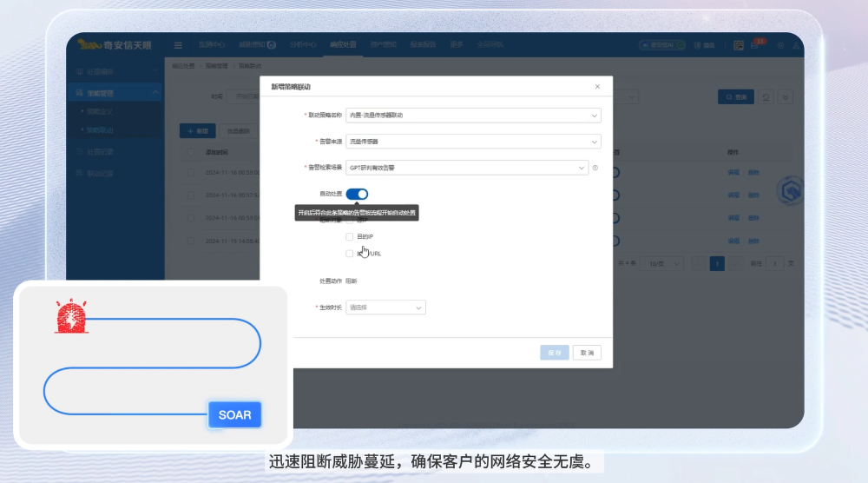Delete the 2024-11-16 00:59 row via 删除
The height and width of the screenshot is (483, 868).
pyautogui.click(x=753, y=173)
